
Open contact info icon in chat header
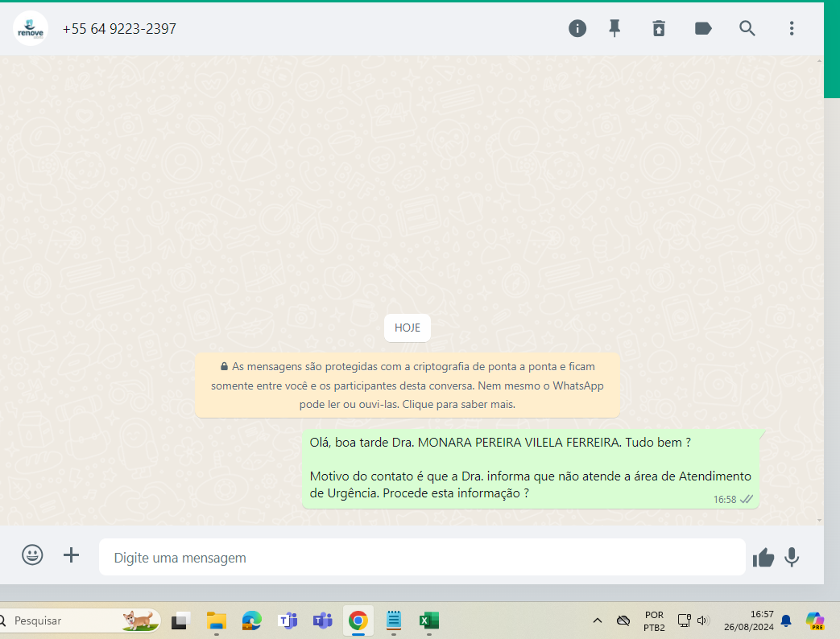pos(577,28)
